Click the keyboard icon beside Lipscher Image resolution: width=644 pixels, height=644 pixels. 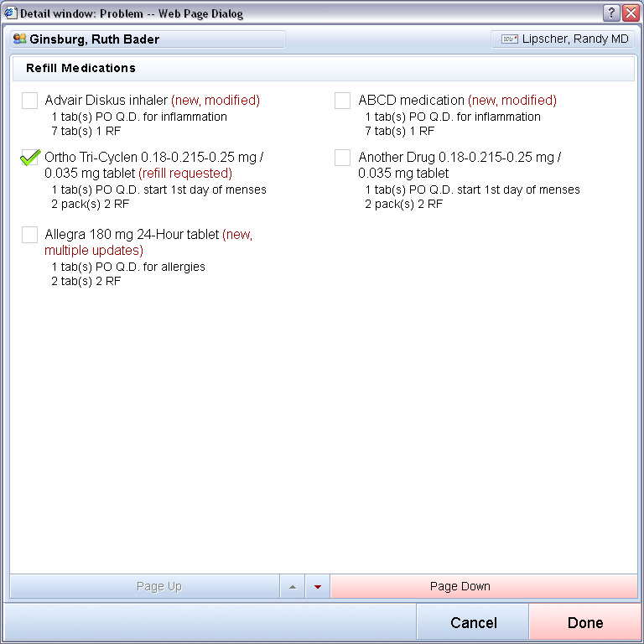[509, 39]
